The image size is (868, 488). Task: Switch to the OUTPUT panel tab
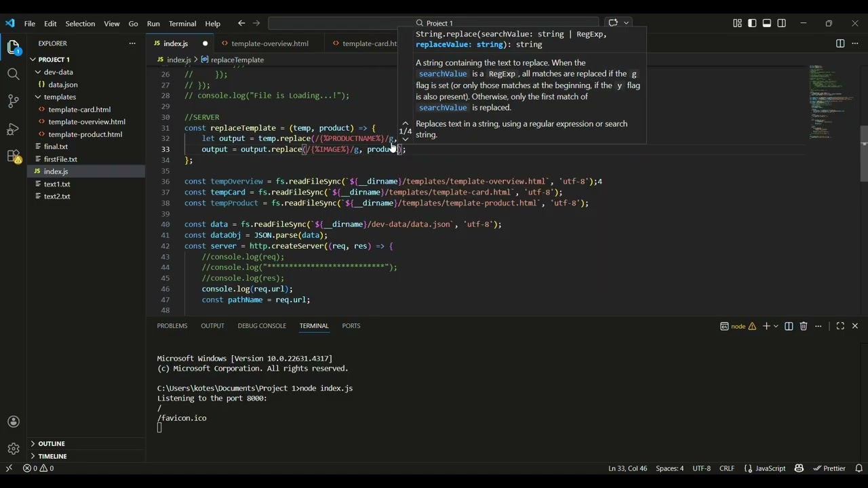click(x=212, y=326)
